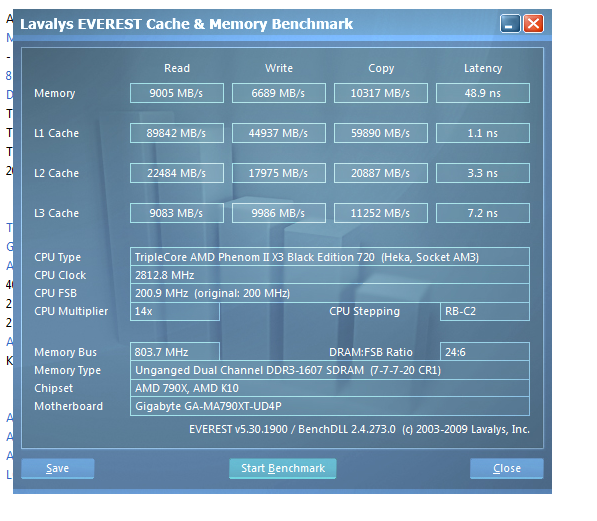Click the Save button
Image resolution: width=597 pixels, height=521 pixels.
point(57,468)
